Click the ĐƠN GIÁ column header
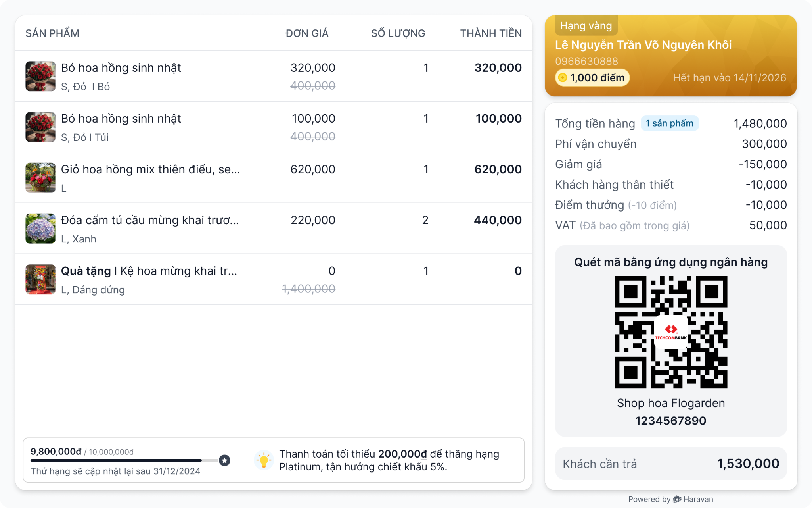 pos(307,33)
